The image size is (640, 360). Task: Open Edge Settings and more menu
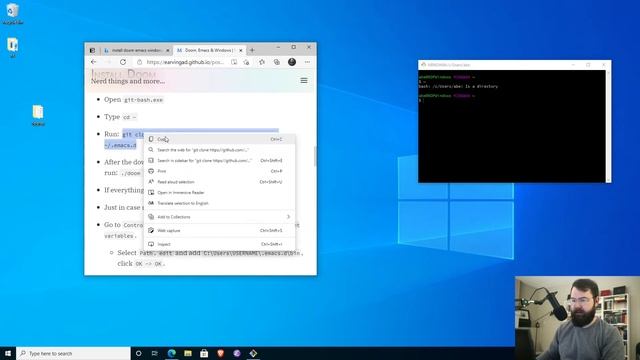pyautogui.click(x=307, y=62)
